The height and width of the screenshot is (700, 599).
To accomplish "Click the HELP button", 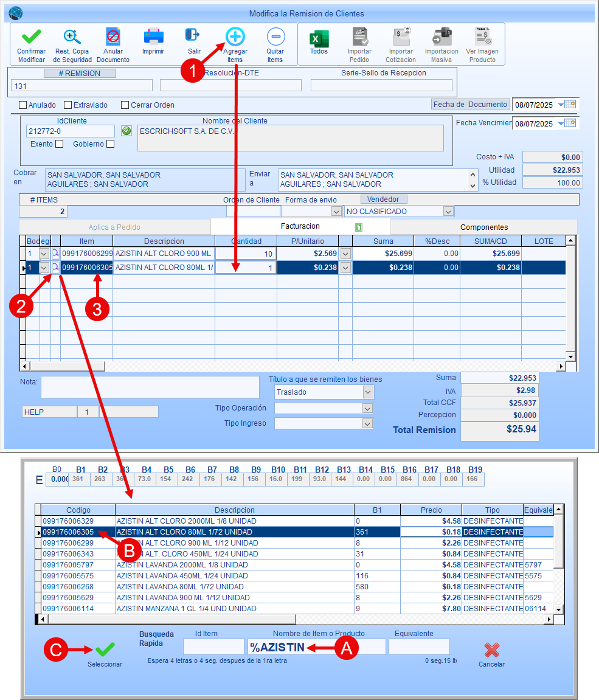I will (49, 412).
